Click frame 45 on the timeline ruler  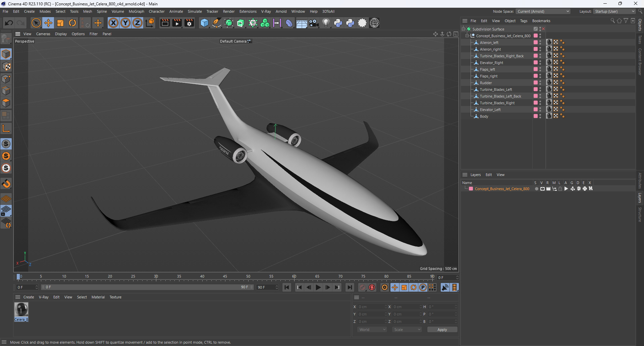coord(225,277)
